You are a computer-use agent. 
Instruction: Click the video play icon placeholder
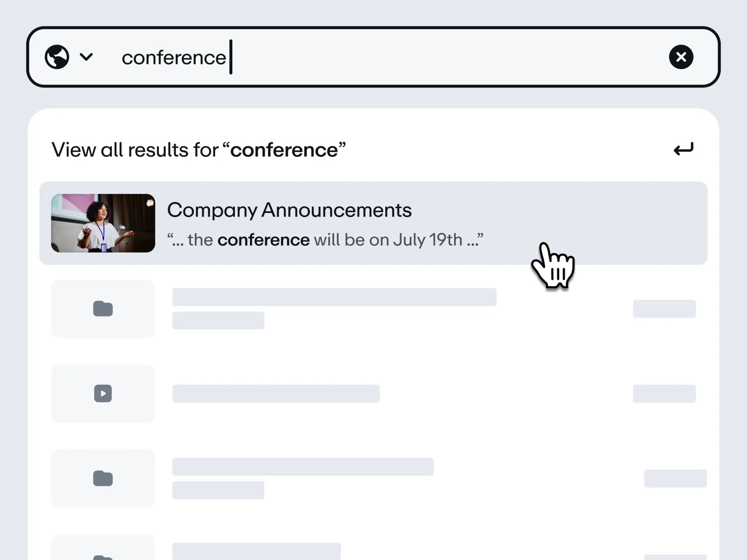[x=103, y=394]
